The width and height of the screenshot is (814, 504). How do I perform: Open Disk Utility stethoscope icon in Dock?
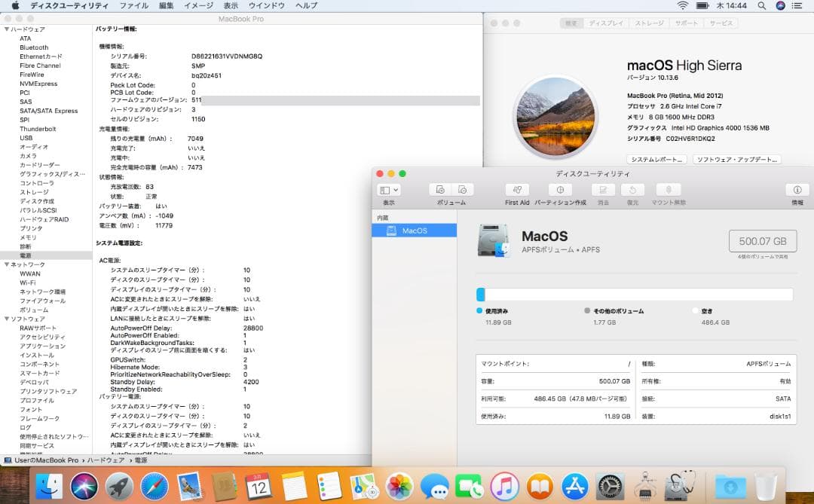pyautogui.click(x=680, y=487)
